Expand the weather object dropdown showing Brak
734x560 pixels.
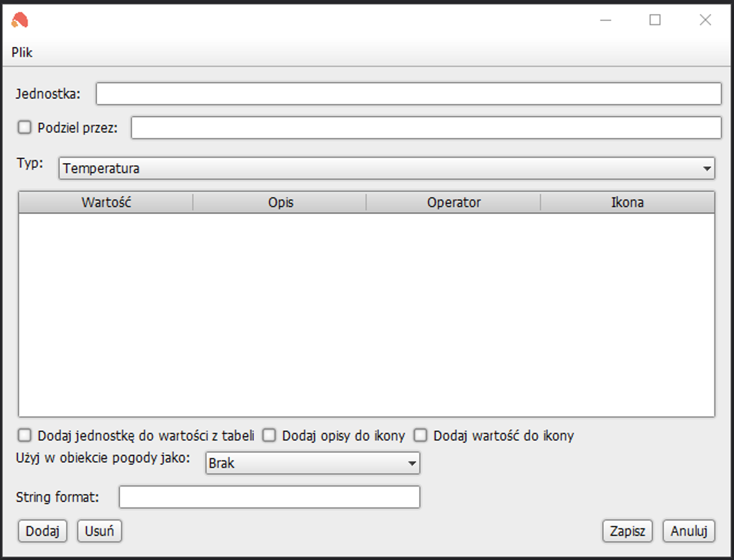[313, 463]
